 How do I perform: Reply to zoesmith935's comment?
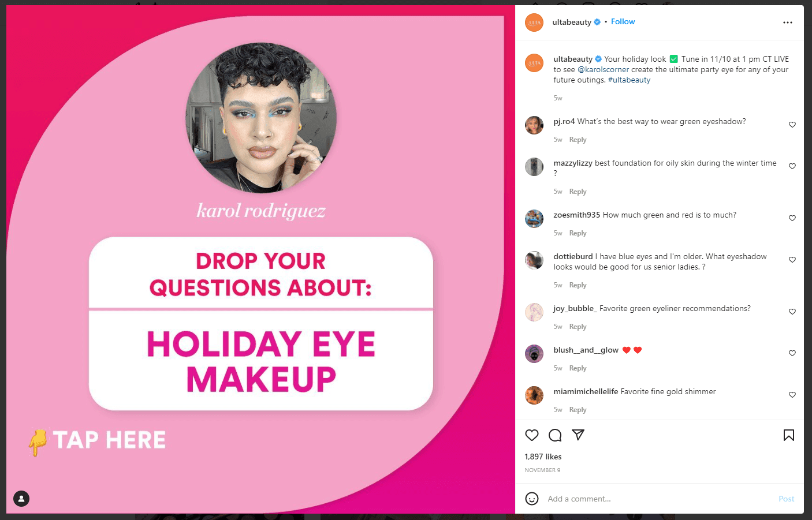coord(578,233)
